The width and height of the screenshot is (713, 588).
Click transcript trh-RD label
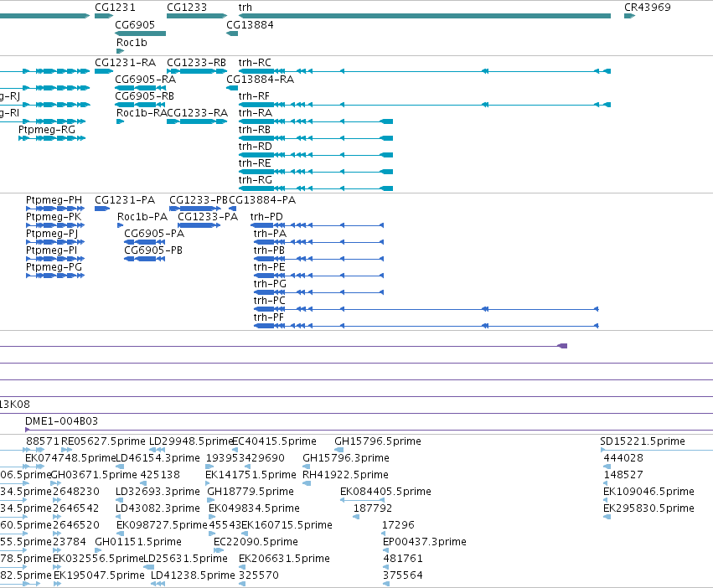click(x=255, y=147)
